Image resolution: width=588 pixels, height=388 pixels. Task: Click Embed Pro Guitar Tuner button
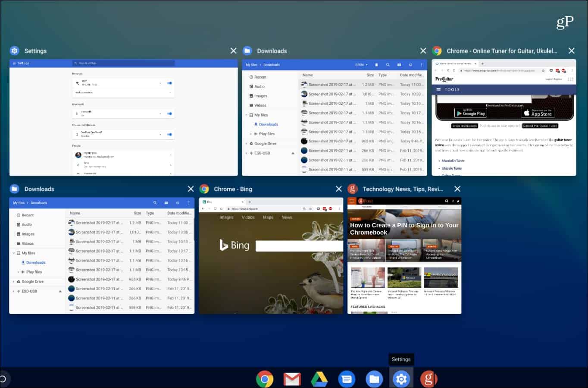[540, 126]
